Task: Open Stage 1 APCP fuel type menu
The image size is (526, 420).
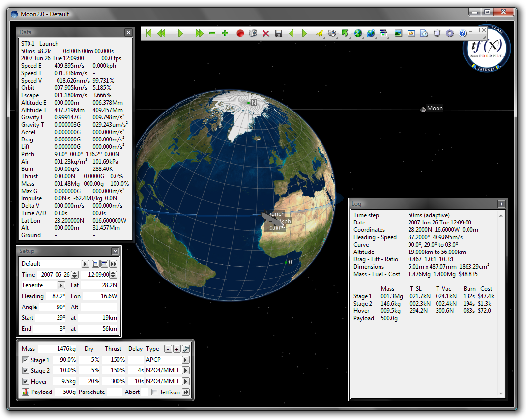Action: pos(185,360)
